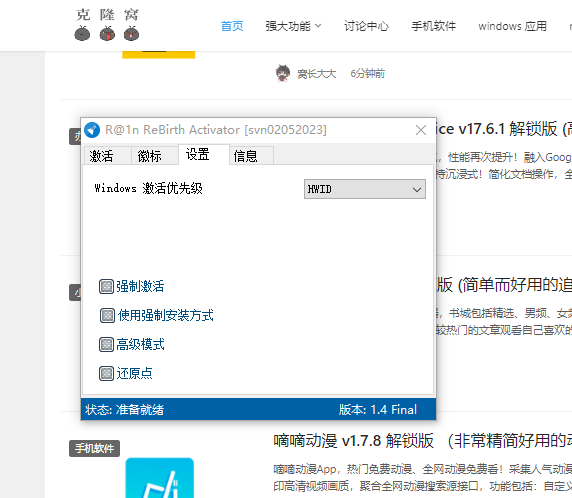Image resolution: width=572 pixels, height=498 pixels.
Task: Click the 版本: 1.4 Final text
Action: [x=378, y=410]
